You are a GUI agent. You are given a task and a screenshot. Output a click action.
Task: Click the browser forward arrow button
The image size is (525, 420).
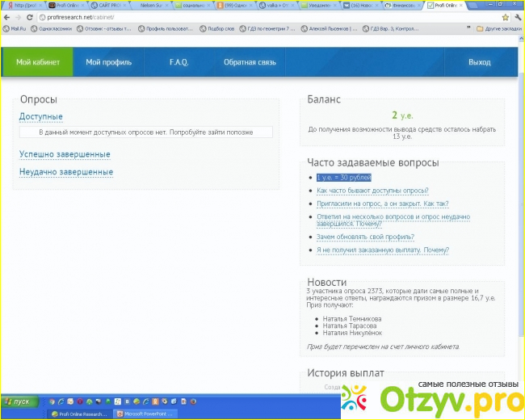point(16,16)
